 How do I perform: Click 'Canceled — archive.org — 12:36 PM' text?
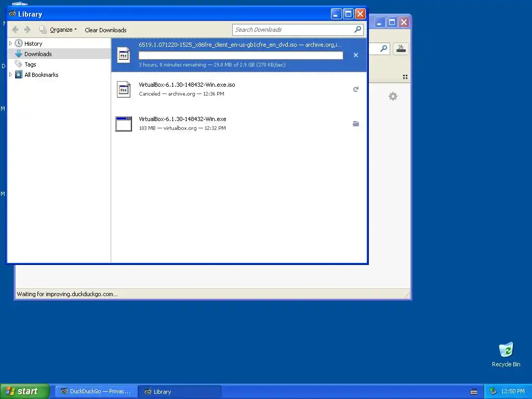[x=181, y=94]
